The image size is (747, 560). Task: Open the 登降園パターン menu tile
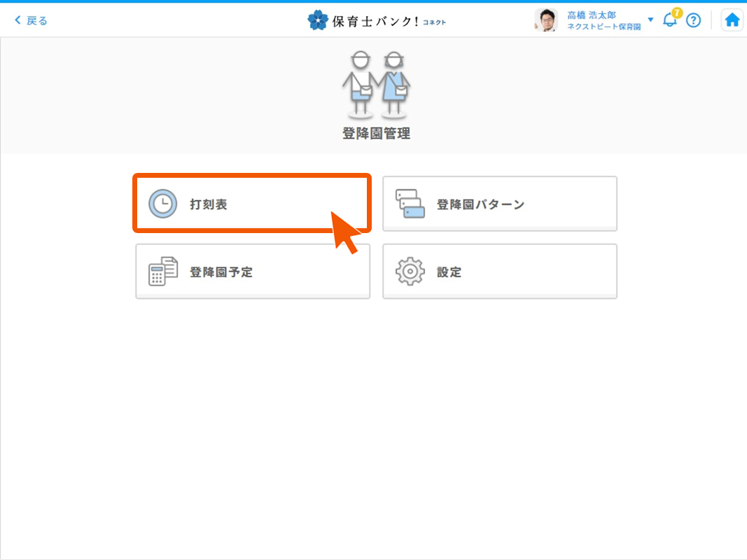click(x=499, y=204)
